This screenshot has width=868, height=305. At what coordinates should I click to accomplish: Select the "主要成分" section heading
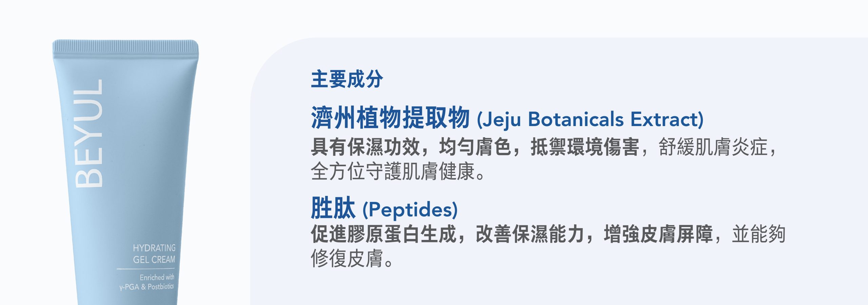tap(347, 79)
